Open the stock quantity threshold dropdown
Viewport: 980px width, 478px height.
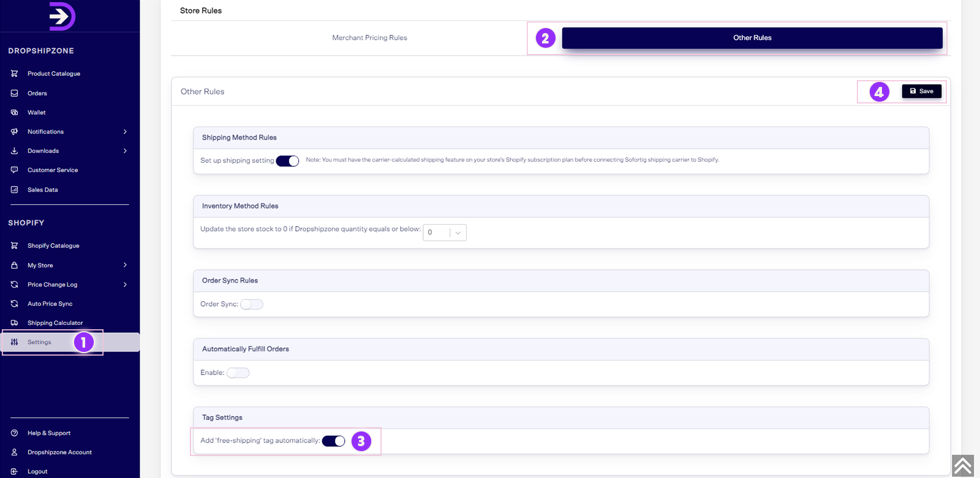tap(445, 233)
